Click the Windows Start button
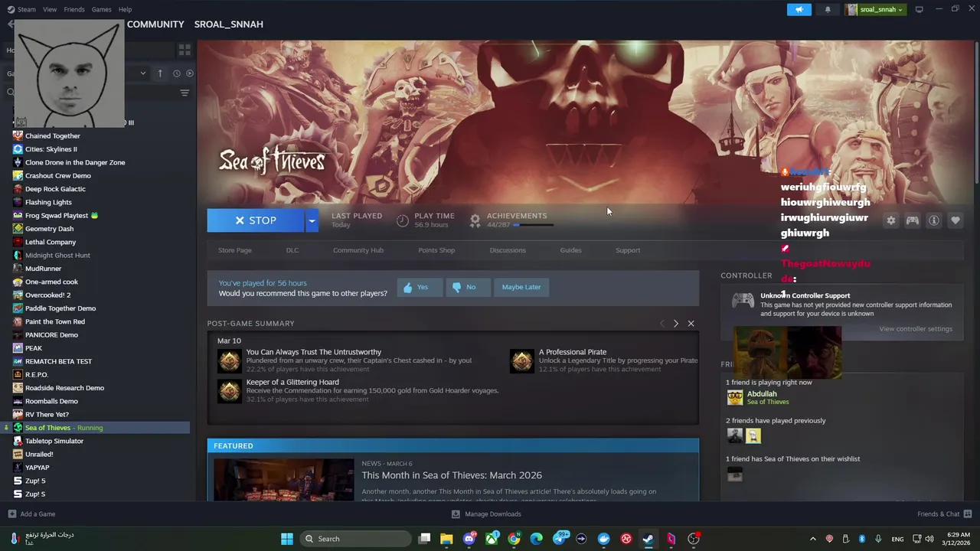 tap(287, 539)
